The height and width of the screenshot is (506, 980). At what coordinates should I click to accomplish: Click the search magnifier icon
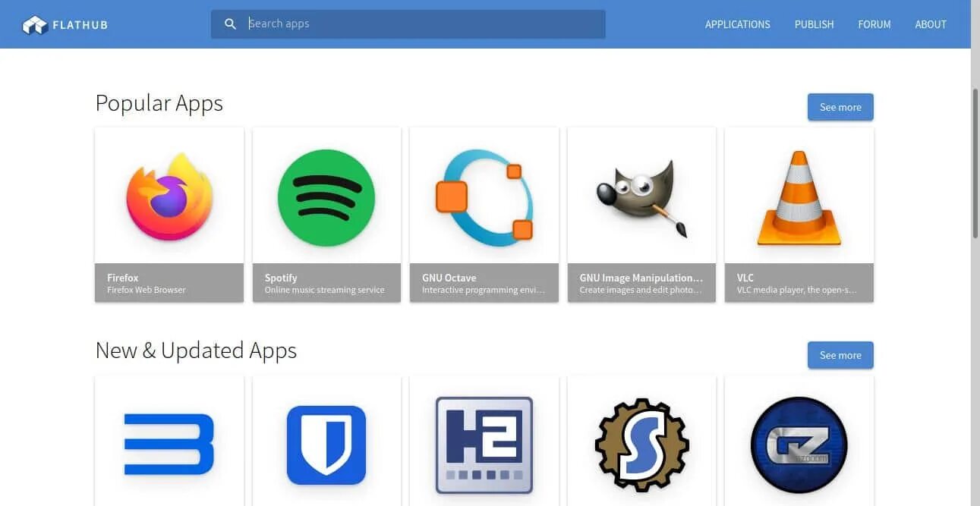pyautogui.click(x=231, y=24)
